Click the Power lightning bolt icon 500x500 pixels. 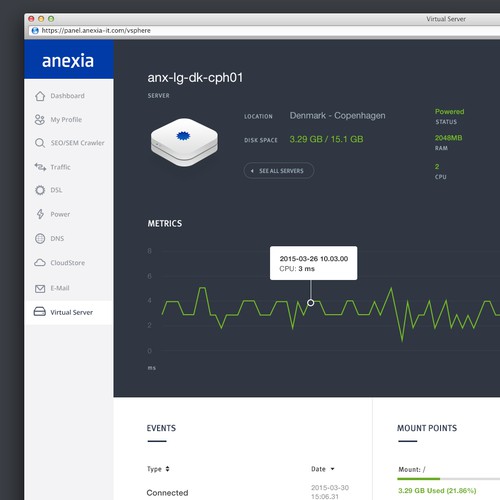[40, 214]
